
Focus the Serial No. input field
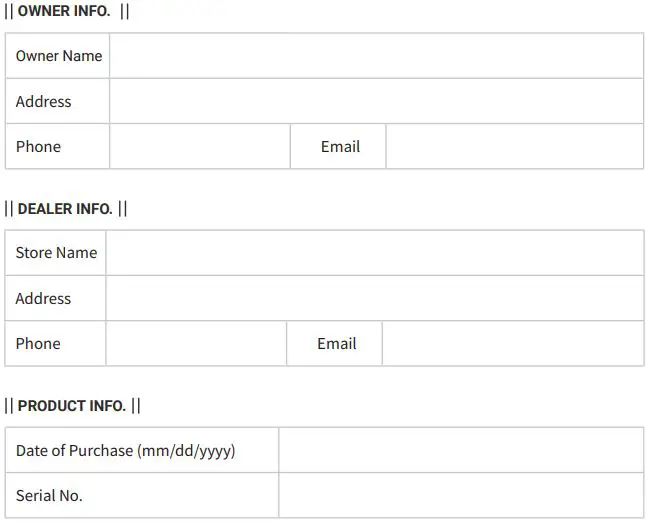point(460,495)
